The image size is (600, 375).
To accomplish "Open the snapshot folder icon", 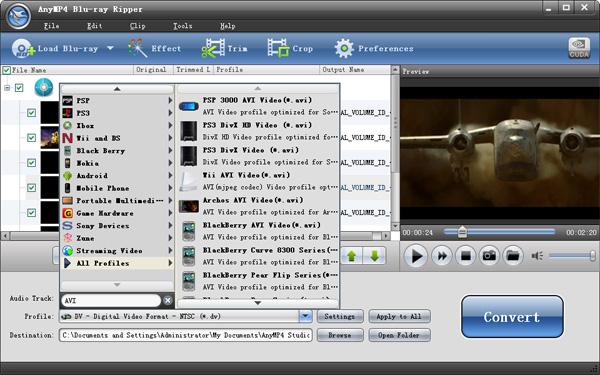I will point(513,256).
